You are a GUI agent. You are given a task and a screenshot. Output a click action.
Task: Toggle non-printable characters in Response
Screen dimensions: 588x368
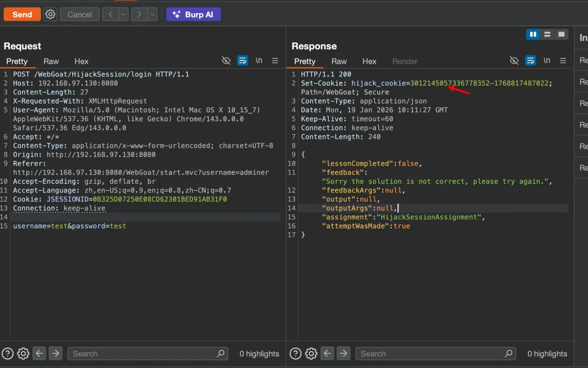tap(547, 61)
